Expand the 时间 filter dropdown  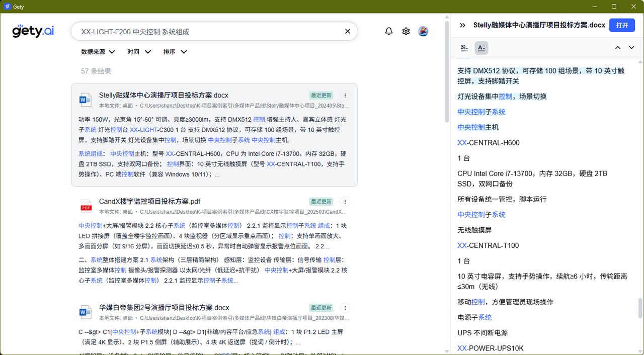139,52
